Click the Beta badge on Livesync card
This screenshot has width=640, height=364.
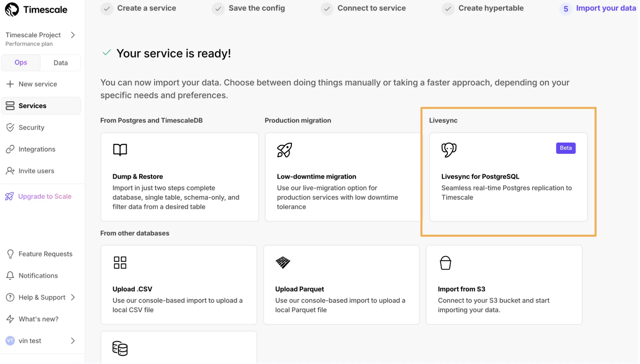[x=566, y=148]
